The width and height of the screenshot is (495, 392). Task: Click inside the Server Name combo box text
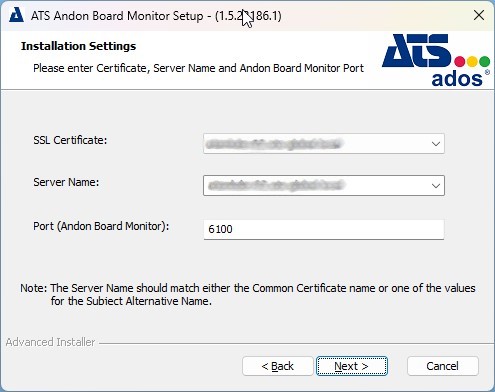(x=315, y=185)
